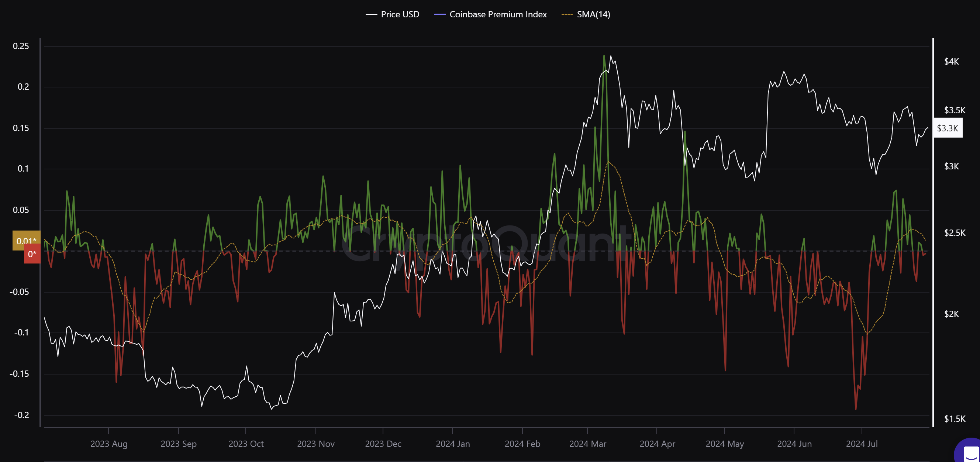Select the 2023 Nov timeline label
The width and height of the screenshot is (980, 462).
click(x=316, y=444)
